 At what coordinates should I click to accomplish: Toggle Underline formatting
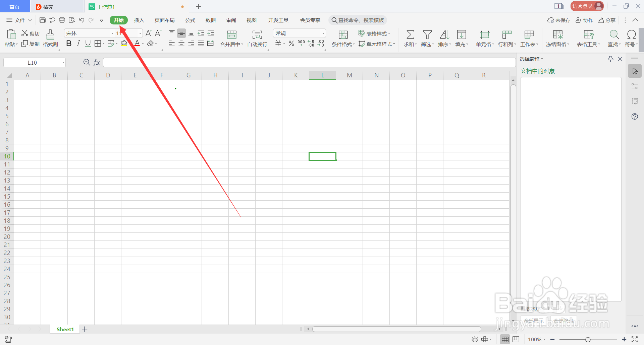pyautogui.click(x=88, y=44)
